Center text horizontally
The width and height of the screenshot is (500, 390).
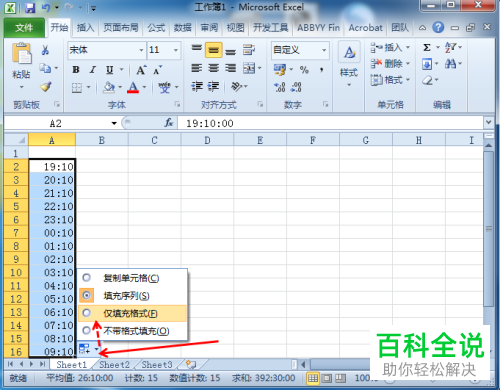click(214, 68)
